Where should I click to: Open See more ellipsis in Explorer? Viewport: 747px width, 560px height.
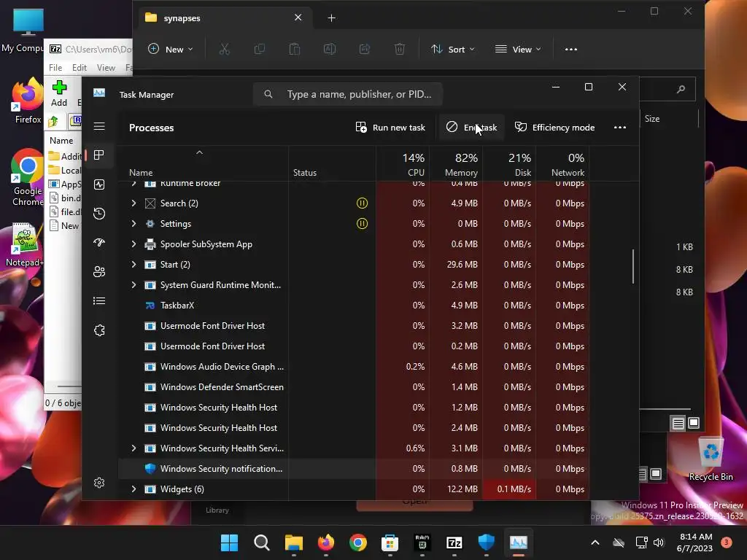tap(570, 49)
